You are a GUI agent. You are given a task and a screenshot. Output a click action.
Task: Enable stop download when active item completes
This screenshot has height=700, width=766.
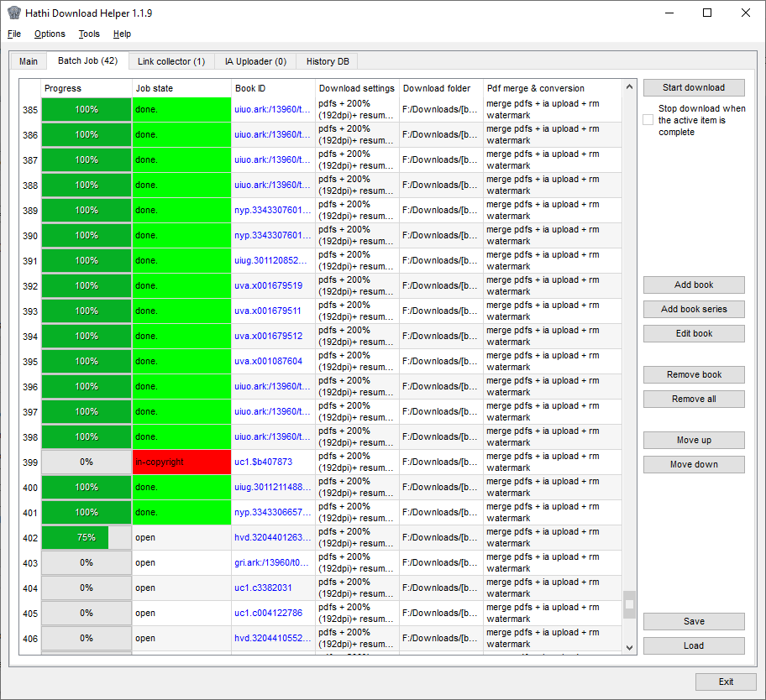(x=648, y=120)
